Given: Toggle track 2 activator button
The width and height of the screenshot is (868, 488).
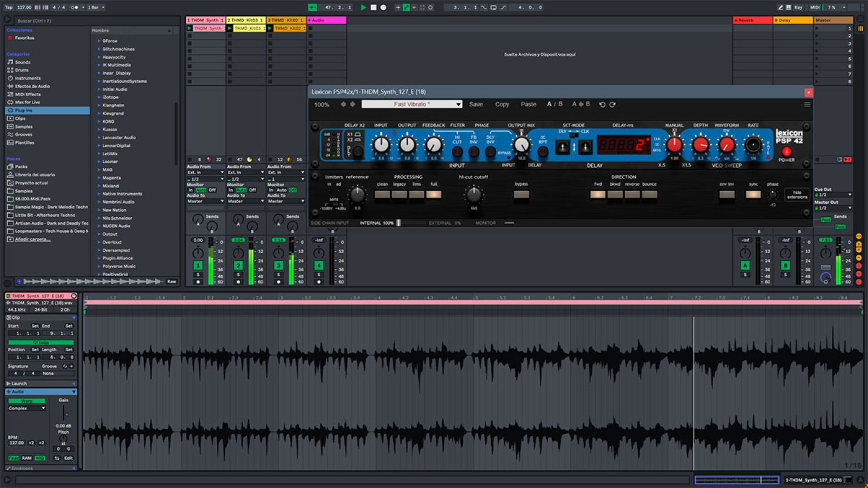Looking at the screenshot, I should tap(238, 265).
